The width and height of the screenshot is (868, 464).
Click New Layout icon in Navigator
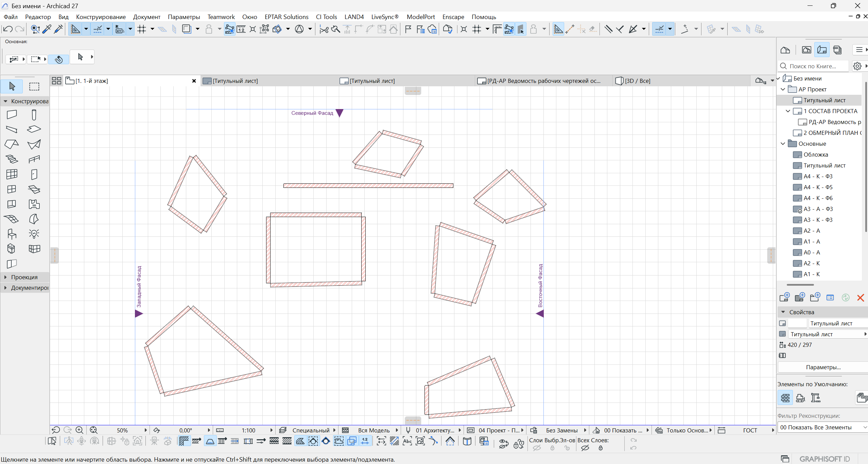coord(785,297)
